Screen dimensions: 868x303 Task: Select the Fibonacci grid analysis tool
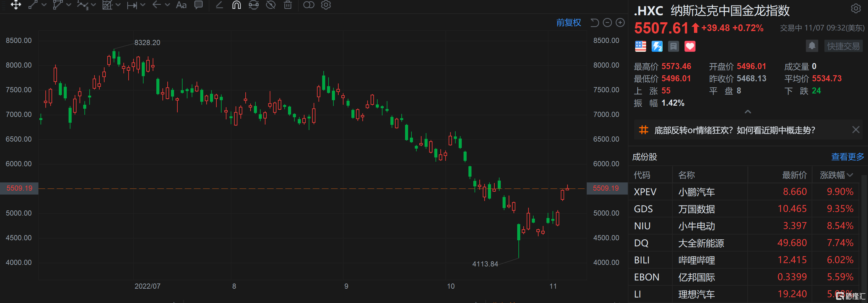[107, 5]
